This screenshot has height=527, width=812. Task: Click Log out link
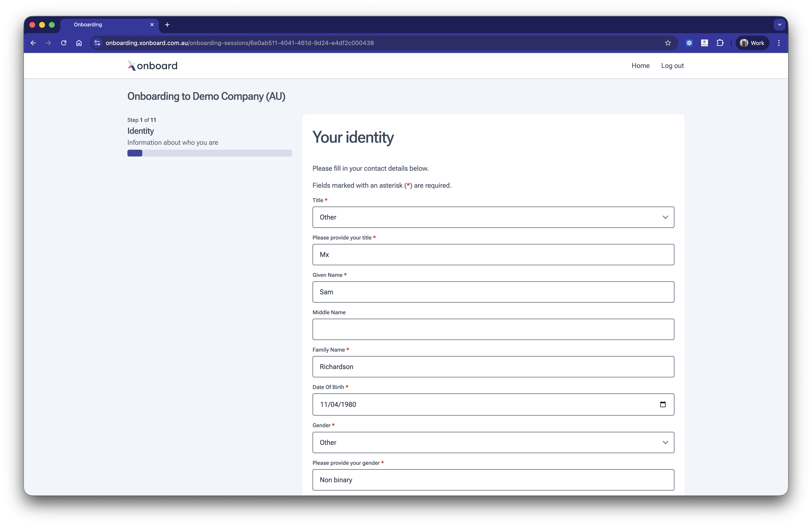(672, 65)
